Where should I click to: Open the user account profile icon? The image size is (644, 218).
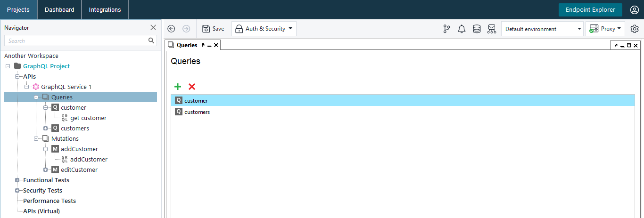[634, 10]
